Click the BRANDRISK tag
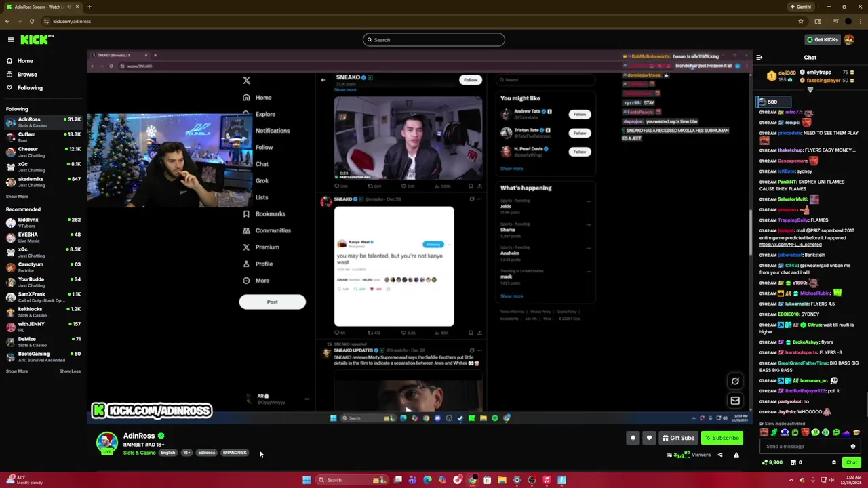 click(235, 453)
